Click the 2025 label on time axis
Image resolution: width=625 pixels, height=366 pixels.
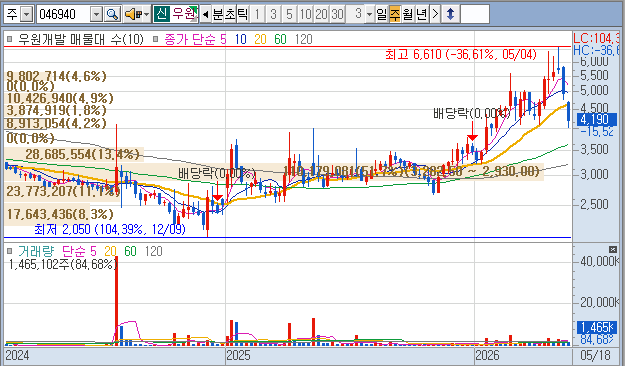click(x=238, y=355)
